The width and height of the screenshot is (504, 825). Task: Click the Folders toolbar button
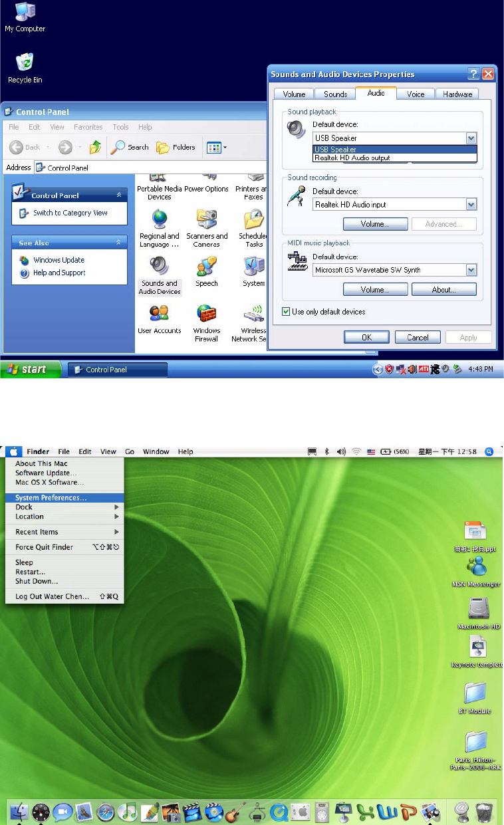tap(176, 147)
